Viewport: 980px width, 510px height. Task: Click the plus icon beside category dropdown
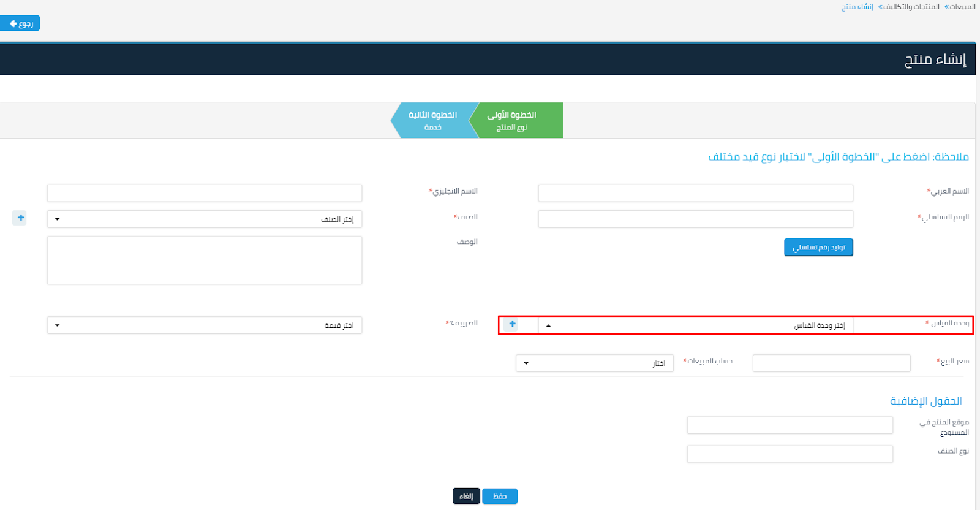[20, 218]
